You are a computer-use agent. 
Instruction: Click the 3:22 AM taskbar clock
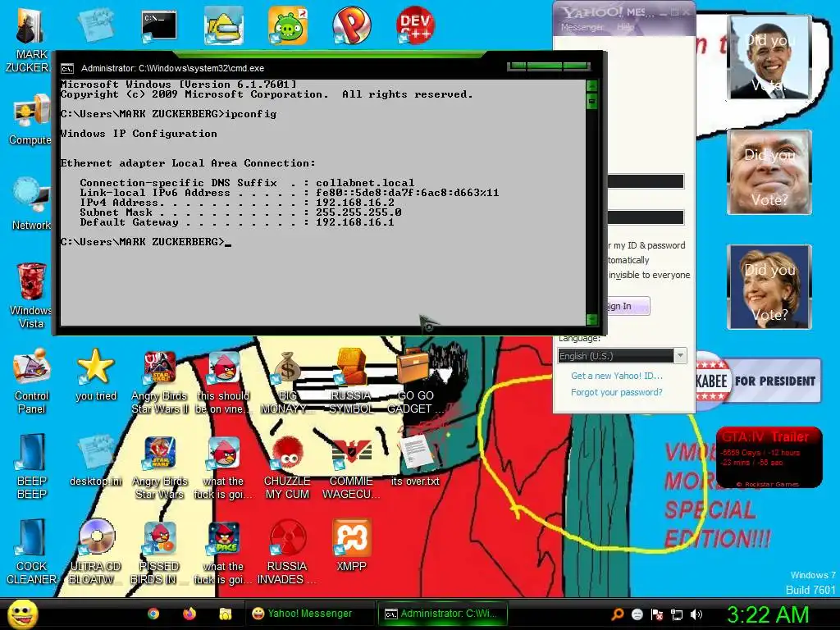point(768,614)
